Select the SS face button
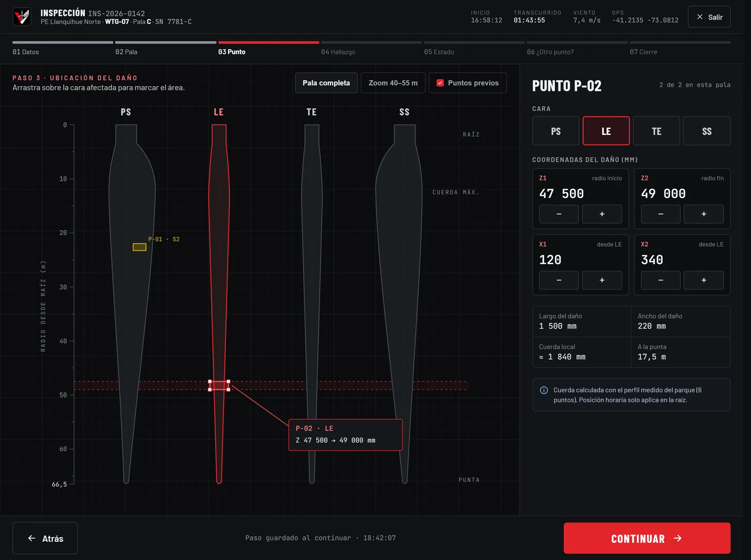This screenshot has height=560, width=751. pos(707,131)
